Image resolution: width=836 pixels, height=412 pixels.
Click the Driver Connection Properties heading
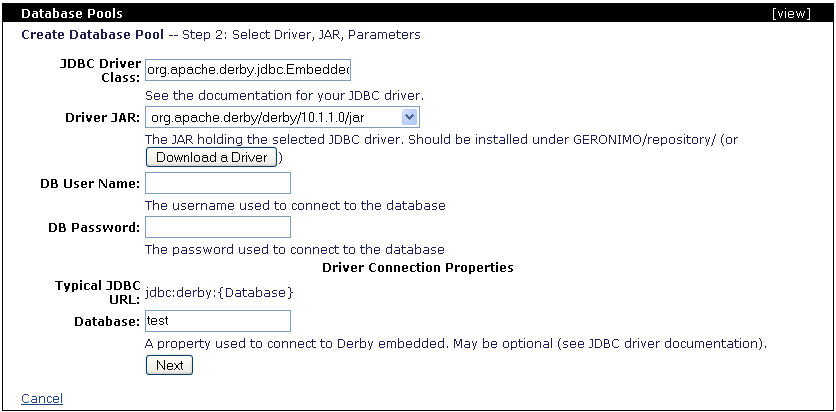click(418, 268)
